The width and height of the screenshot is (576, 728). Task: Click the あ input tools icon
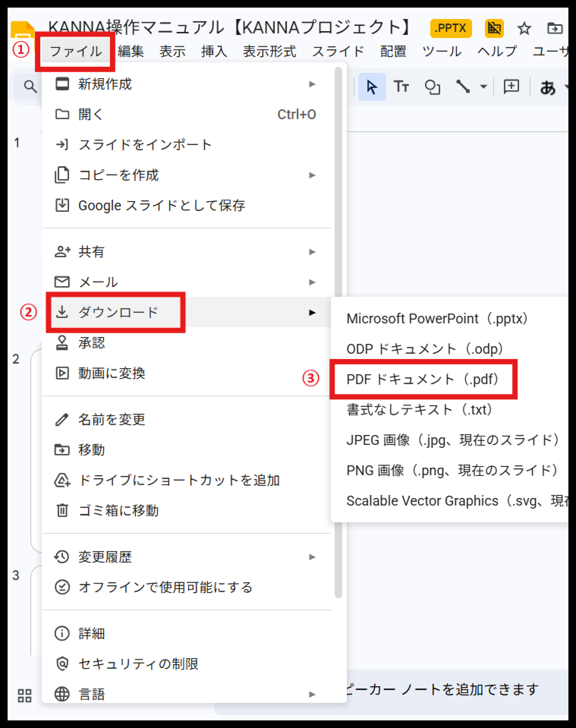(548, 88)
